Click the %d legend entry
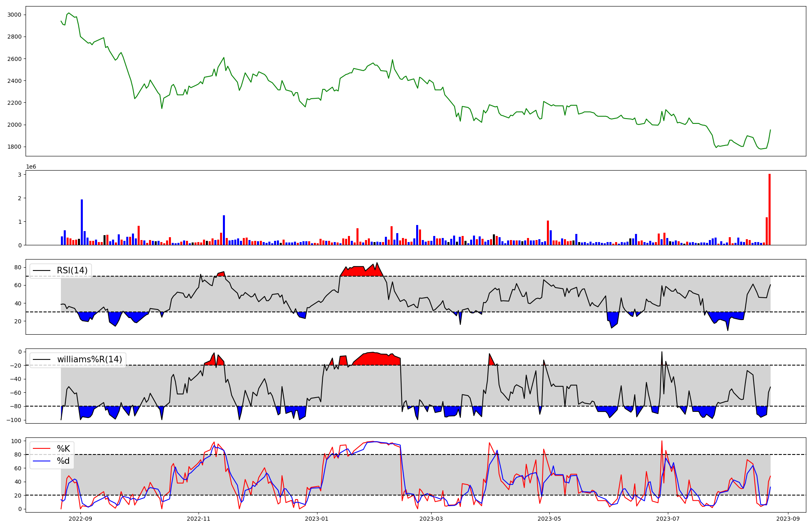This screenshot has height=528, width=812. pyautogui.click(x=63, y=461)
